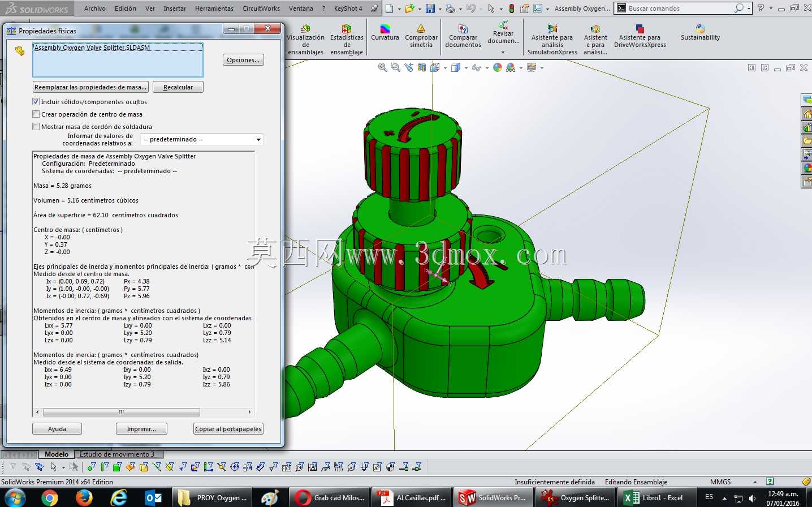Open the Opciones de SolidWorks list icon

(538, 8)
